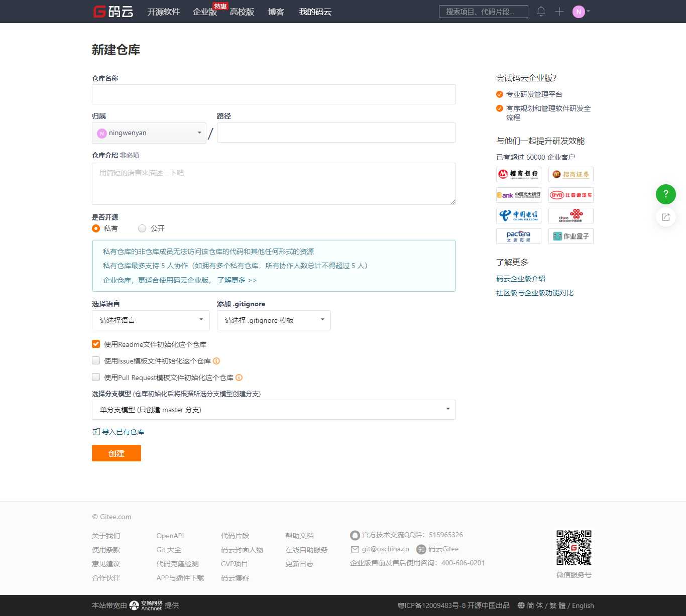
Task: Click the orange 创建 button
Action: click(x=117, y=453)
